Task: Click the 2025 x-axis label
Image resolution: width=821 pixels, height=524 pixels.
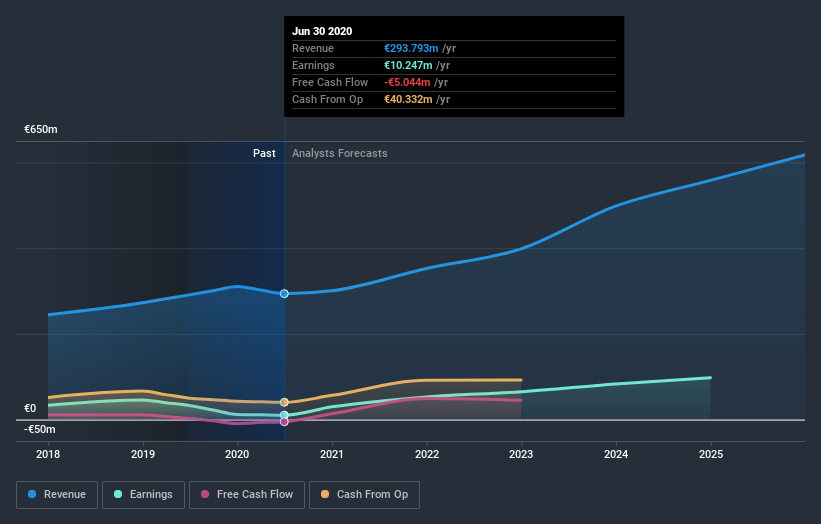Action: point(711,454)
